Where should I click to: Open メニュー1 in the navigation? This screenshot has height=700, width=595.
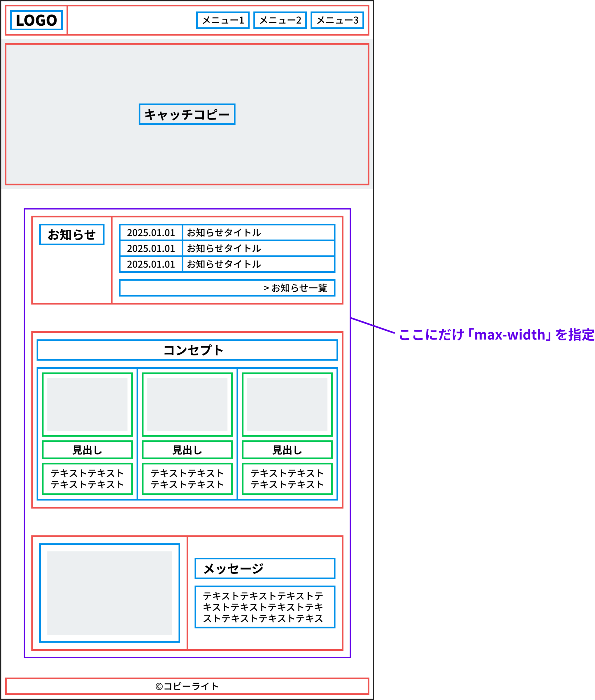[223, 20]
